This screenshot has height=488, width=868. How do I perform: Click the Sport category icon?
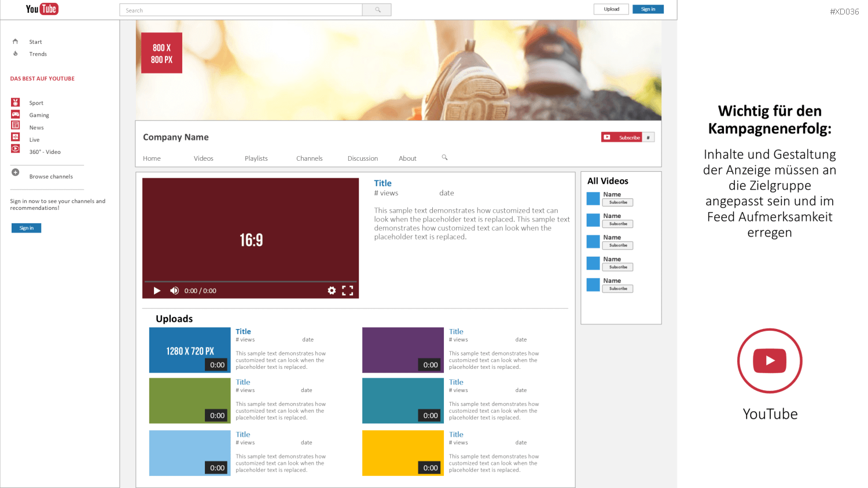16,102
